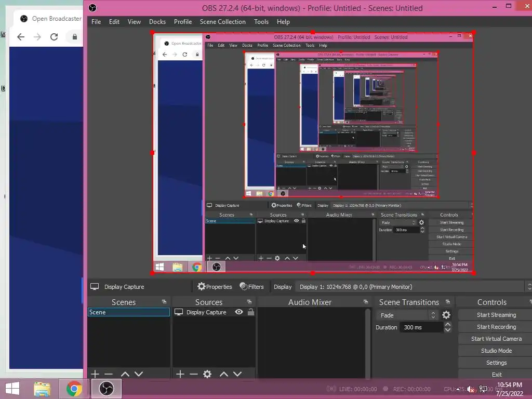Move scene down with arrow
The width and height of the screenshot is (532, 399).
(x=139, y=374)
